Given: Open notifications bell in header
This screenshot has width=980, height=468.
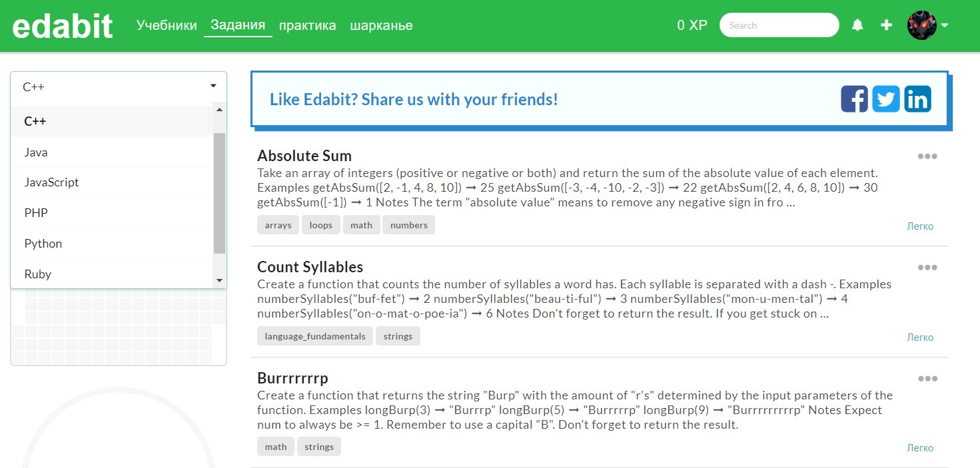Looking at the screenshot, I should click(x=857, y=25).
